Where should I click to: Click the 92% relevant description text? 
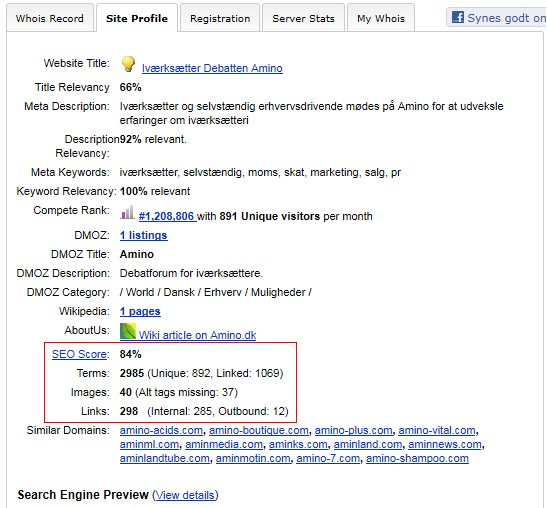153,140
